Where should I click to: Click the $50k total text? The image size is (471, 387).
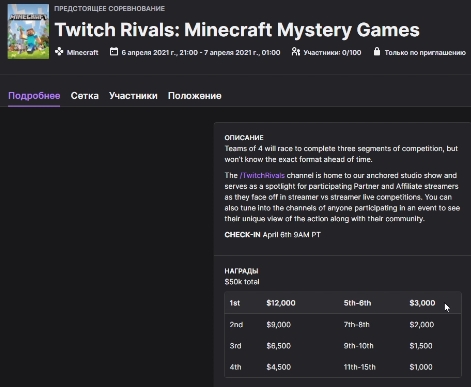(x=242, y=282)
